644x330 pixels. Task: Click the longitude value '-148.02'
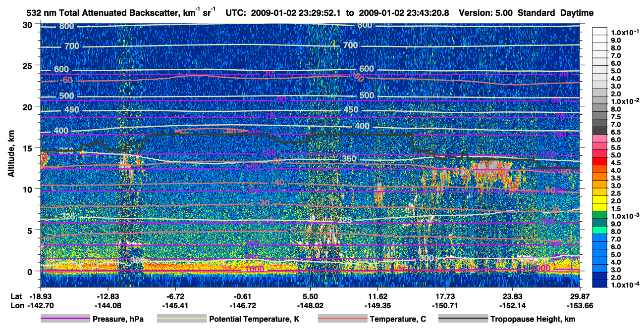[310, 305]
